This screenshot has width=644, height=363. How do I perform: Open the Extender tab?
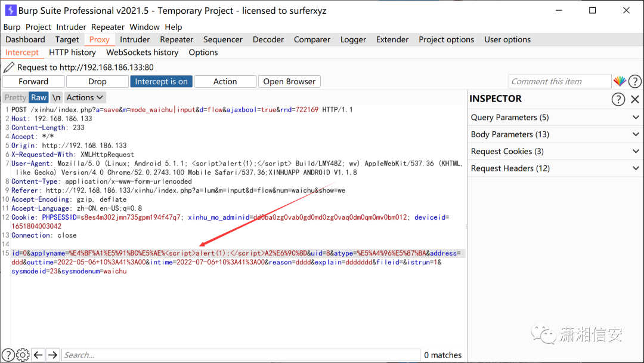[392, 39]
